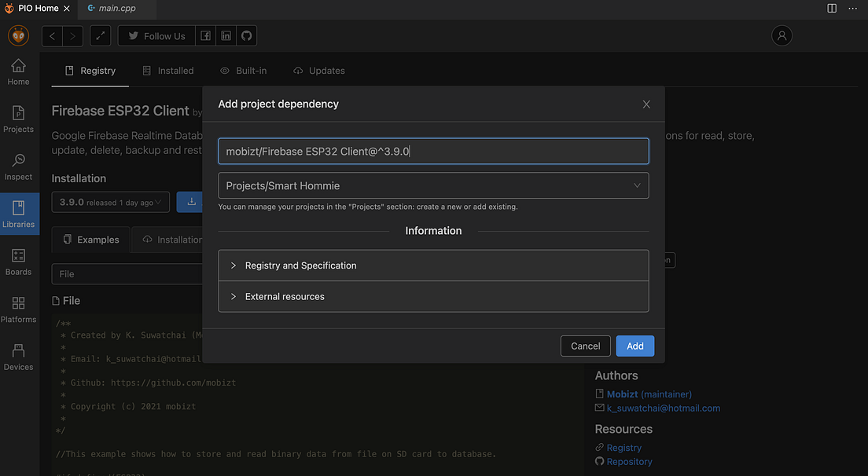Switch to the Installed libraries tab
The height and width of the screenshot is (476, 868).
(167, 71)
